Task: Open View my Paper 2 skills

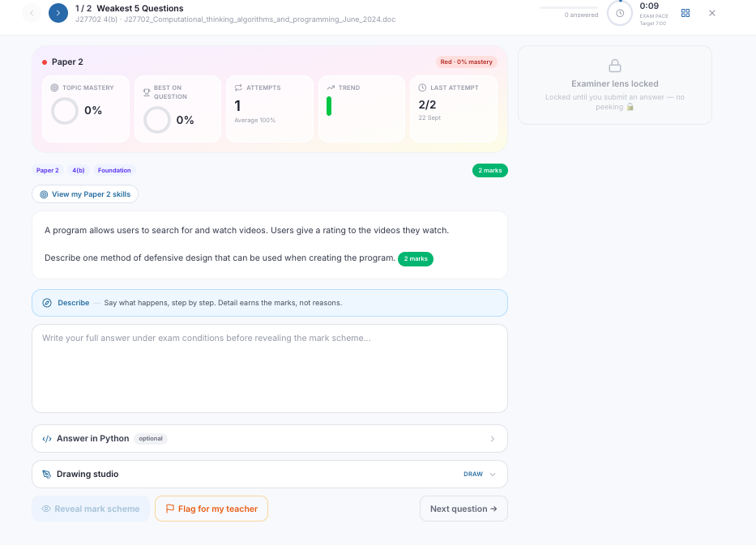Action: click(85, 194)
